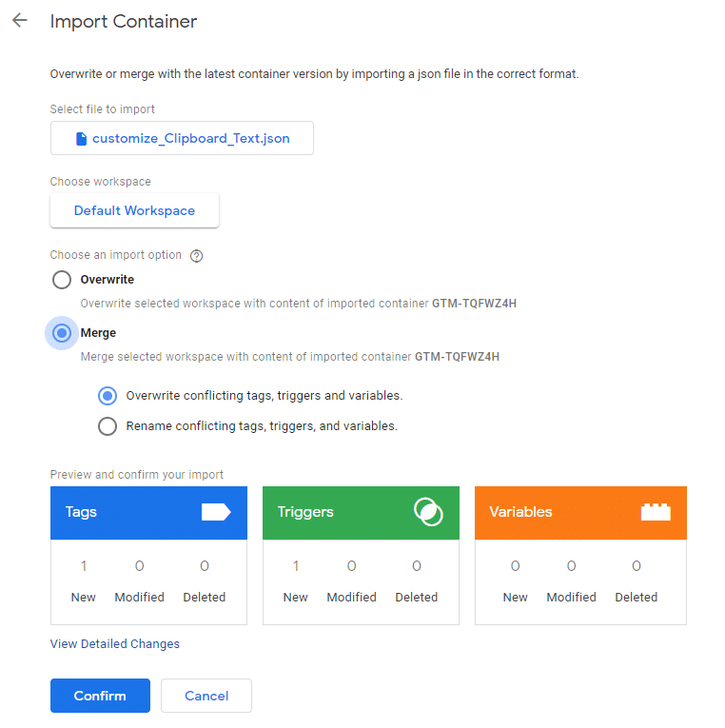Image resolution: width=725 pixels, height=728 pixels.
Task: Click the back arrow icon
Action: tap(20, 20)
